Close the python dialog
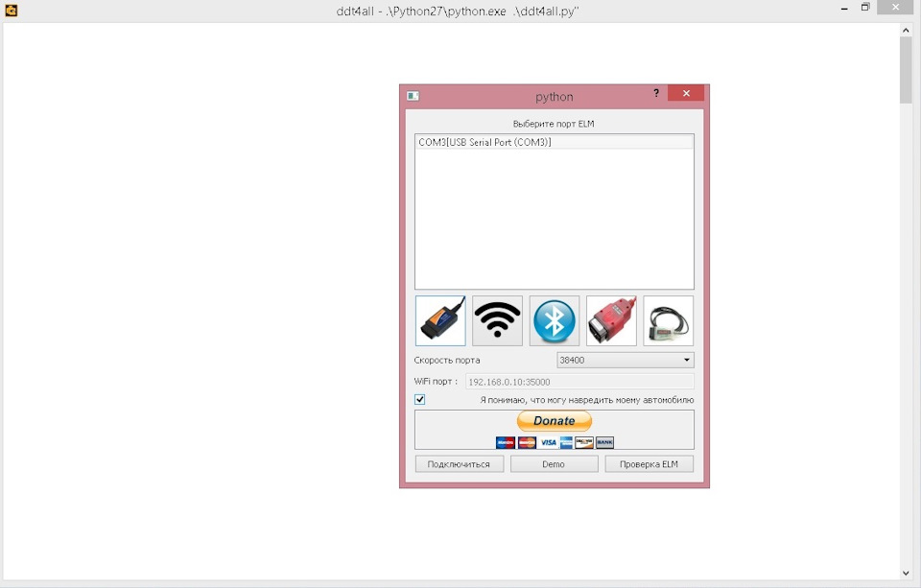This screenshot has height=588, width=921. coord(685,93)
